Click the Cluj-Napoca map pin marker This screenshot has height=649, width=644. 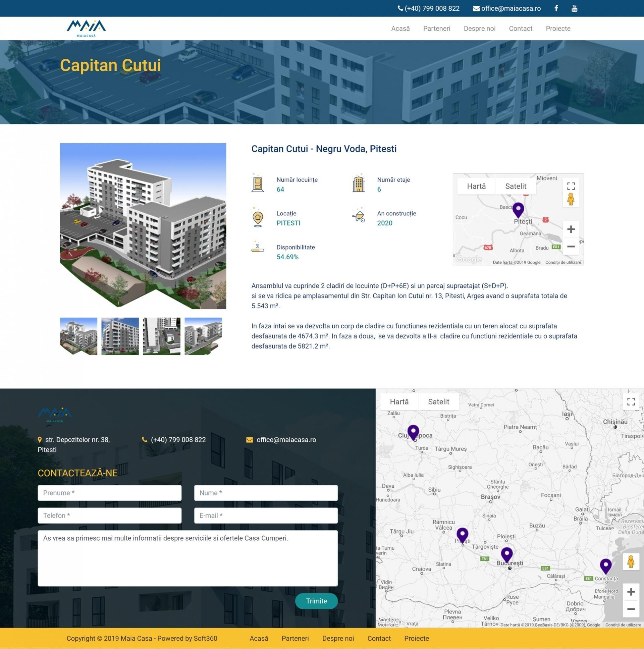[x=413, y=431]
